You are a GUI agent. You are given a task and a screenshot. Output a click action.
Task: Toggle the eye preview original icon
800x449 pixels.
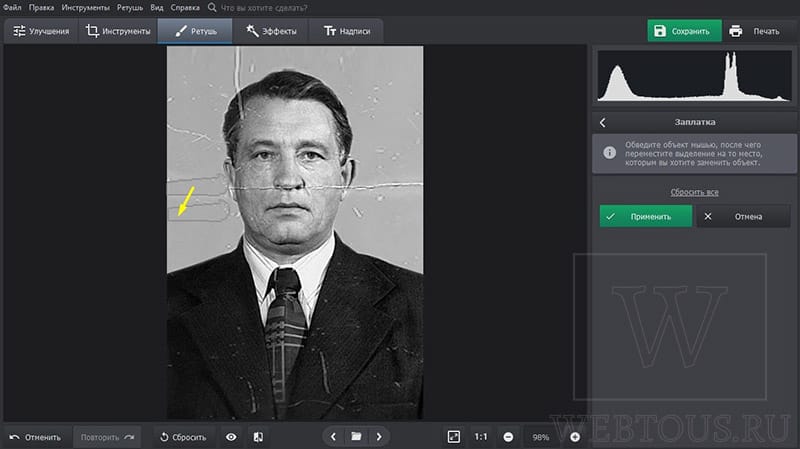pyautogui.click(x=231, y=437)
